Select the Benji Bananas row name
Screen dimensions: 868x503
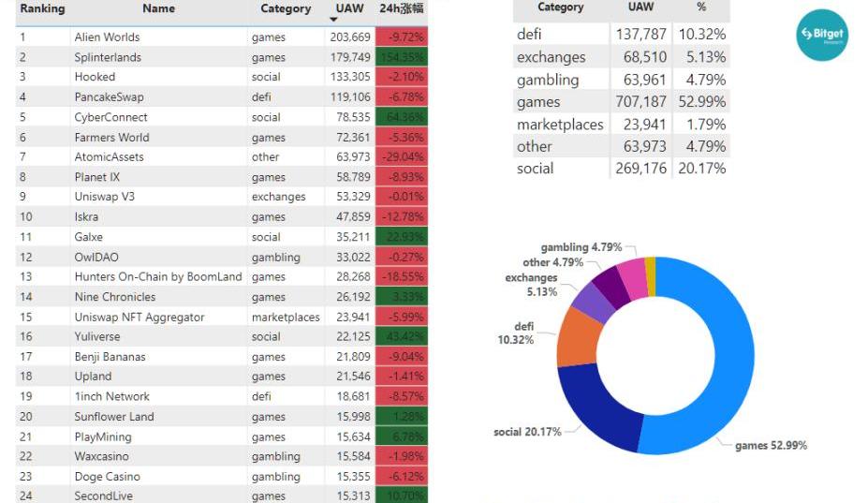(x=110, y=357)
